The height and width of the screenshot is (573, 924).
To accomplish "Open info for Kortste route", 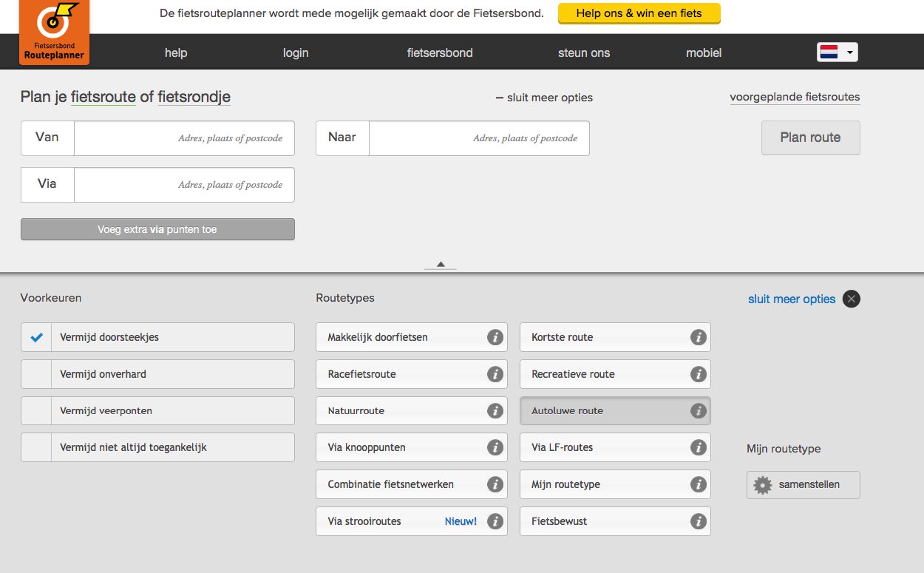I will tap(698, 337).
